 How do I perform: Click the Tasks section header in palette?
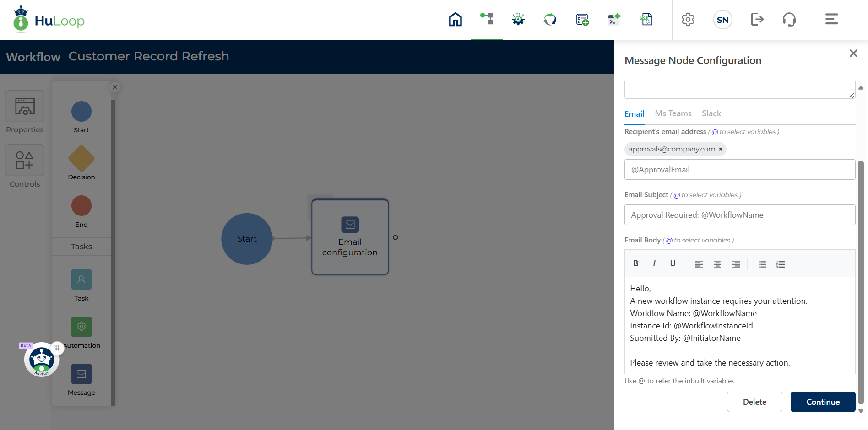81,247
